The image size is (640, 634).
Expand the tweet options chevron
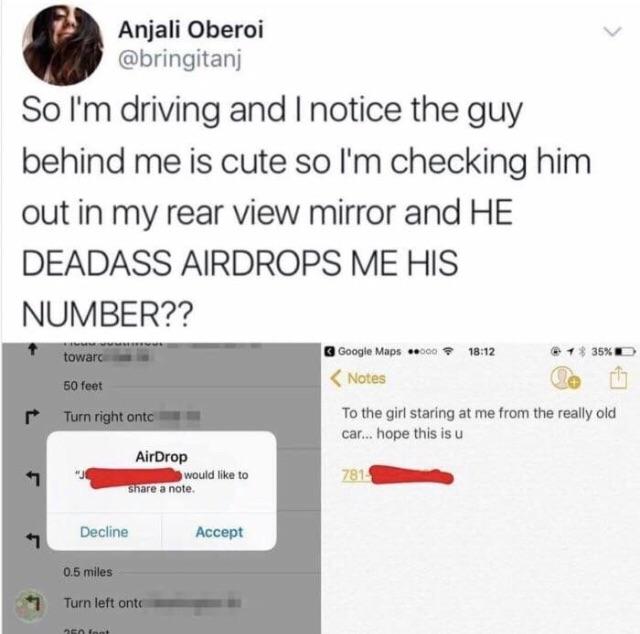(x=613, y=31)
